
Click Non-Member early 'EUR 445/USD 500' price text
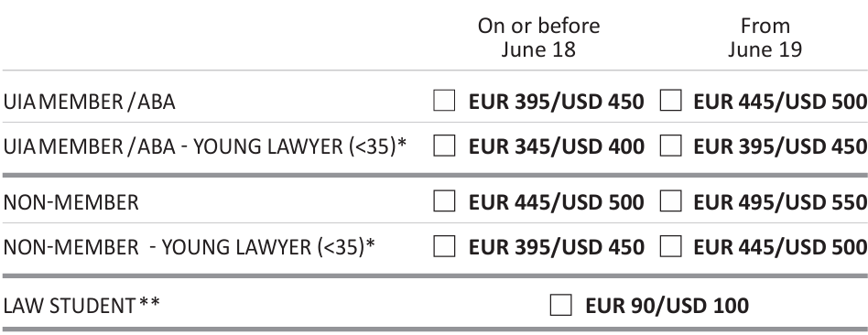[x=557, y=202]
